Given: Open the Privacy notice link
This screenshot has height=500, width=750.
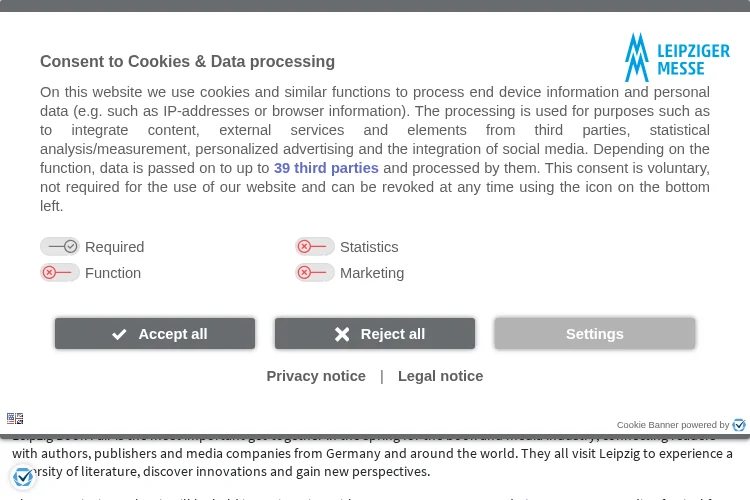Looking at the screenshot, I should click(x=316, y=376).
